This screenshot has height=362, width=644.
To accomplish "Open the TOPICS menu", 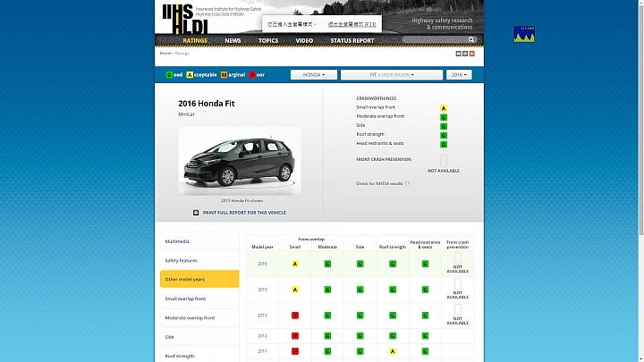I will click(x=268, y=40).
